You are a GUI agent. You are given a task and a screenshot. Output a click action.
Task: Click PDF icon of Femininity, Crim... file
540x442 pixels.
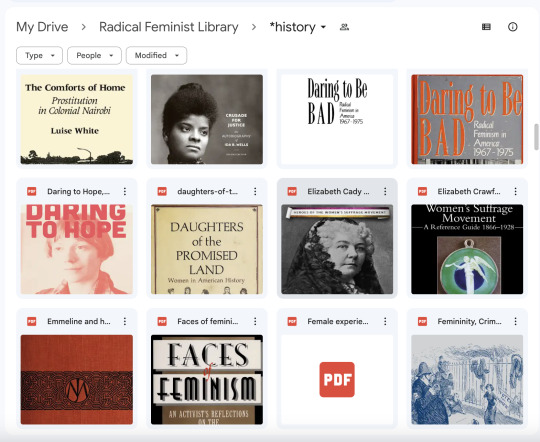click(x=422, y=321)
